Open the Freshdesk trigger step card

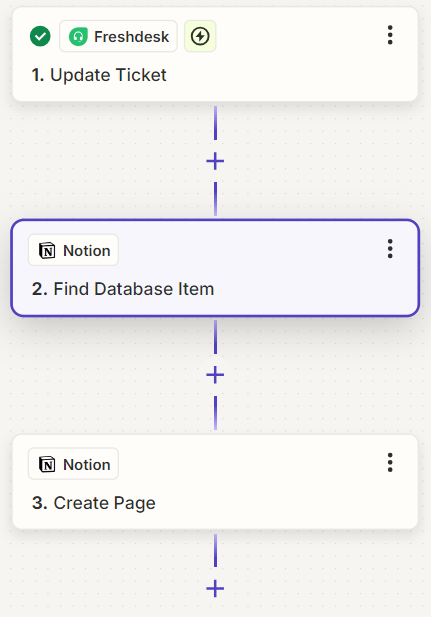click(x=215, y=54)
